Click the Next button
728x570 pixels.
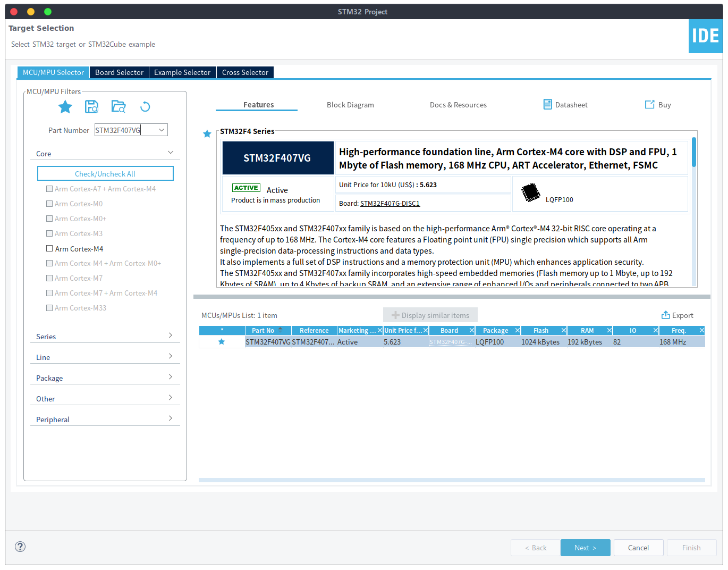click(x=585, y=548)
